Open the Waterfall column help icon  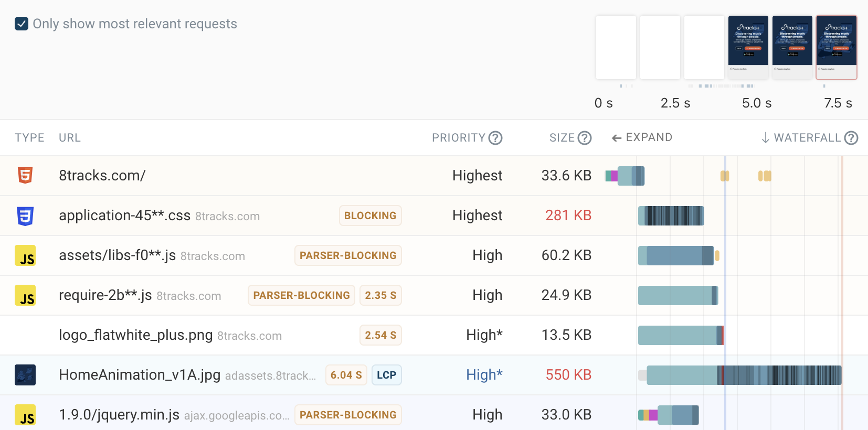(851, 138)
